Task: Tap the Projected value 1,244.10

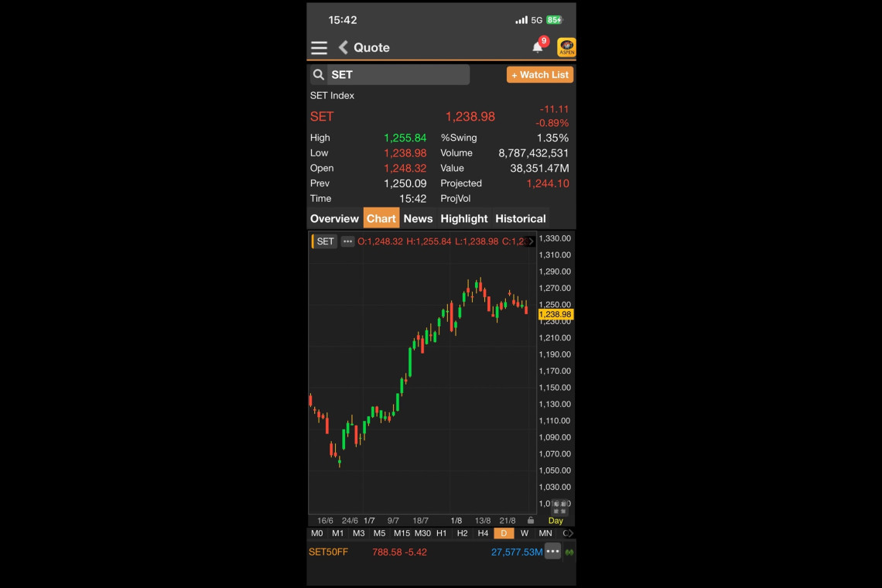Action: [x=548, y=183]
